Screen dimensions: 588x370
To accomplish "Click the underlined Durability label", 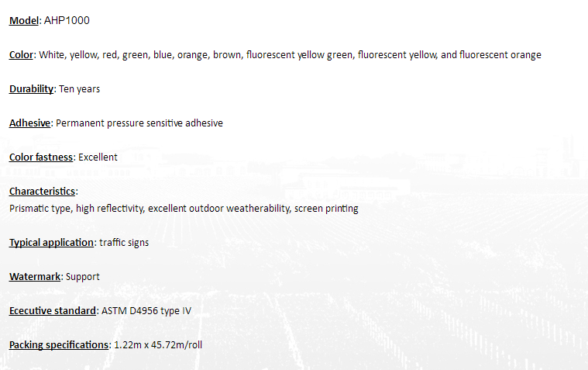I will click(x=31, y=89).
